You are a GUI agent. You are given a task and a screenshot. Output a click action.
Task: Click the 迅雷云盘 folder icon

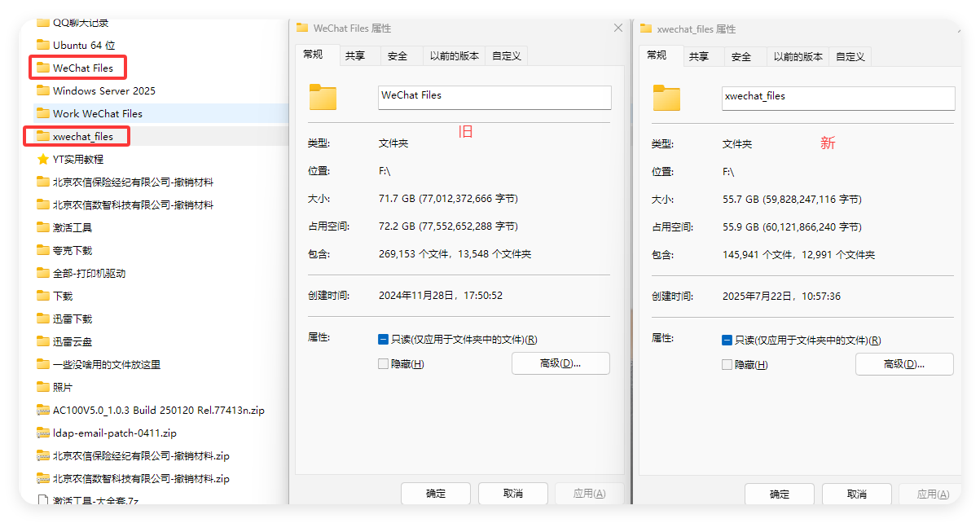(x=43, y=341)
